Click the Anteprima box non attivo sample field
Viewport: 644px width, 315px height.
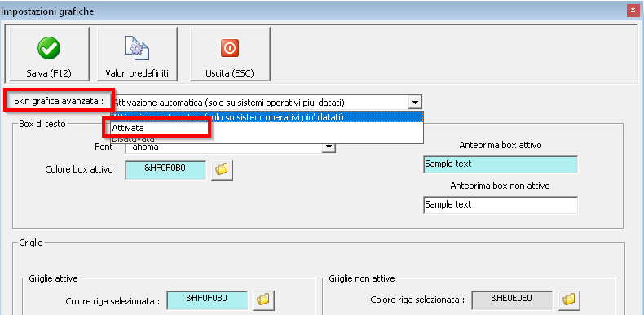click(501, 204)
